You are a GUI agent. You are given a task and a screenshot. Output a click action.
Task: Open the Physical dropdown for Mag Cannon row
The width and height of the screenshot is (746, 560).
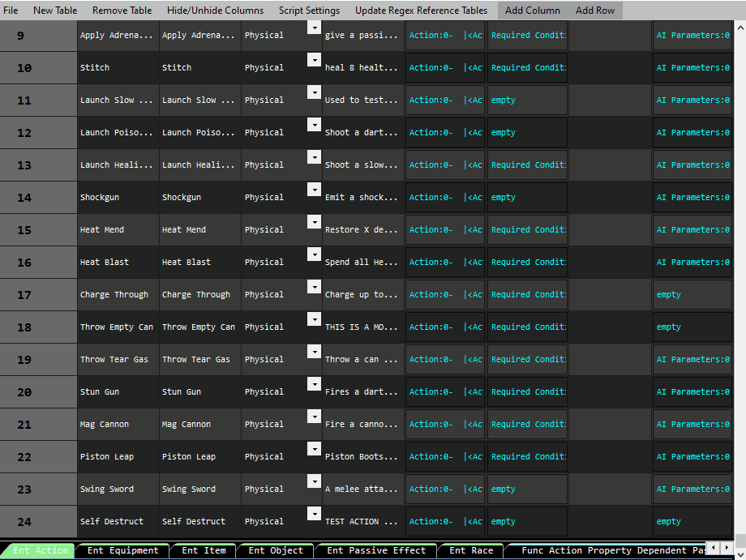[x=314, y=417]
